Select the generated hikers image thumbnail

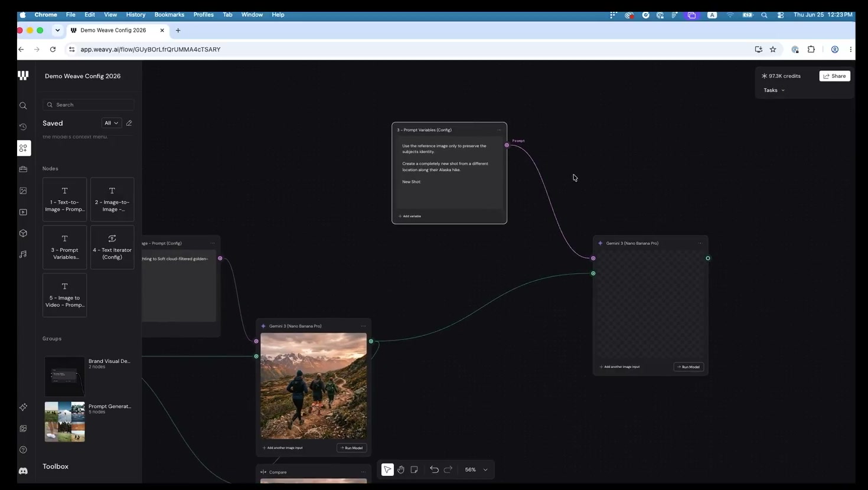(x=314, y=386)
